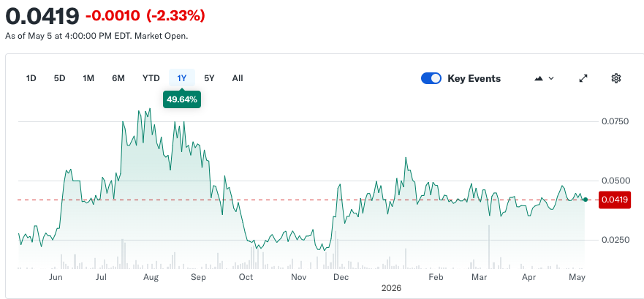Switch chart to 5Y range
644x299 pixels.
(x=210, y=78)
